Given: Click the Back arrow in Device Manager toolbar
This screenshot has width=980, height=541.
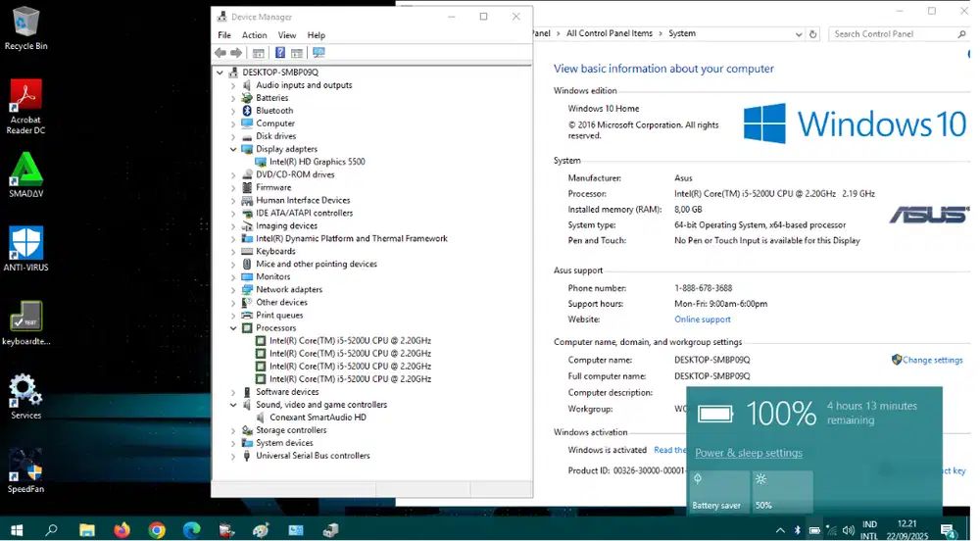Looking at the screenshot, I should 220,53.
